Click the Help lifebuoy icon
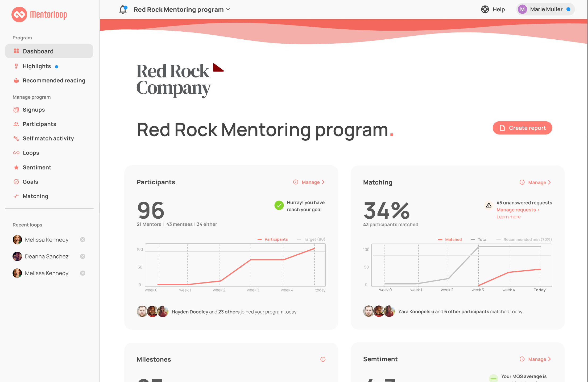The width and height of the screenshot is (588, 382). tap(485, 10)
